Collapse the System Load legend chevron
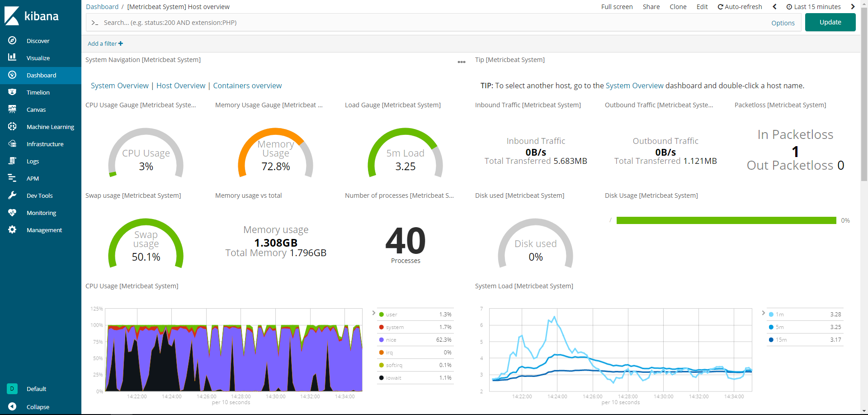Viewport: 868px width, 415px height. (x=763, y=313)
